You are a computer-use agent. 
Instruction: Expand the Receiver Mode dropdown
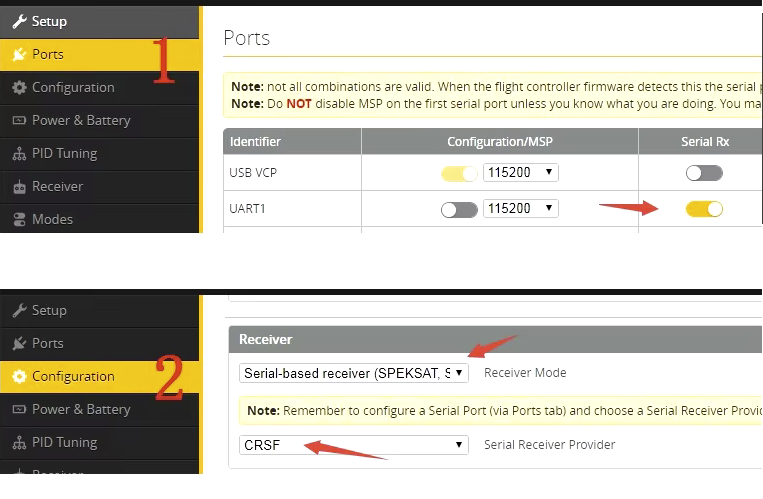[354, 372]
